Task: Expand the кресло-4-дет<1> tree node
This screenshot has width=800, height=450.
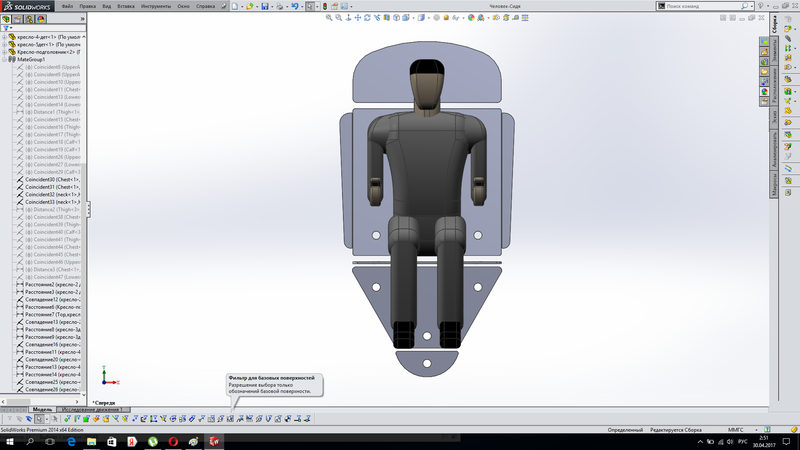Action: pos(4,37)
